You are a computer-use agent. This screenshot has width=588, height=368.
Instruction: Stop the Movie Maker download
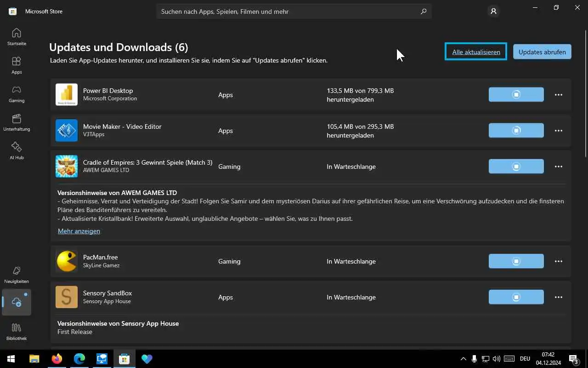(516, 131)
